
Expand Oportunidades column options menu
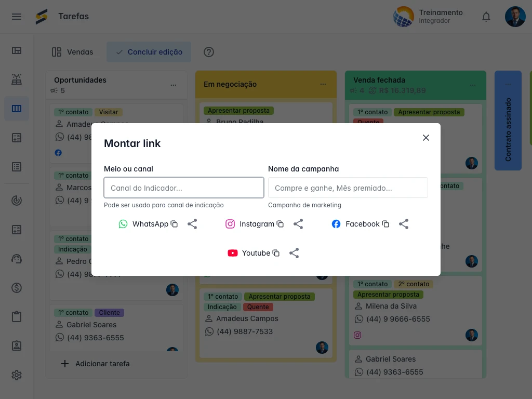click(x=174, y=85)
